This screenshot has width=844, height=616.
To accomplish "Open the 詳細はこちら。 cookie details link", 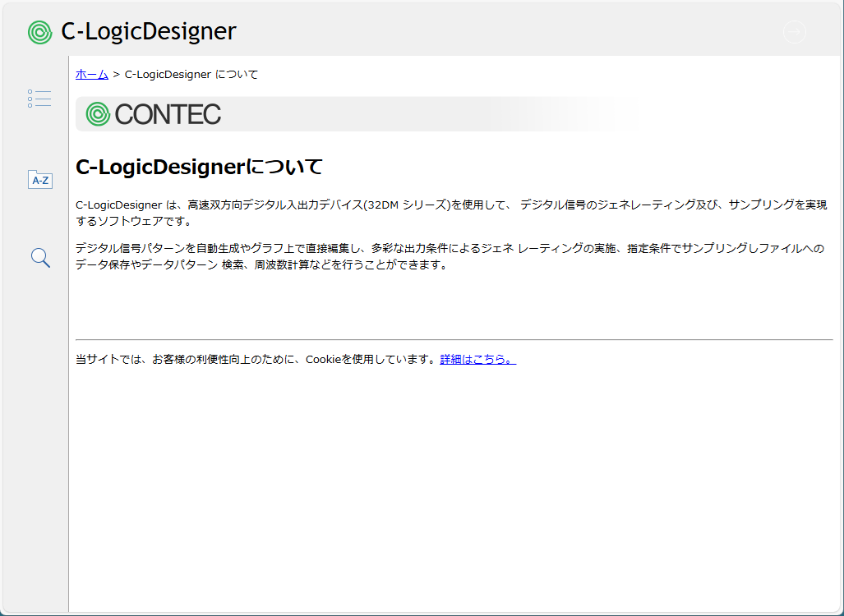I will (x=478, y=359).
